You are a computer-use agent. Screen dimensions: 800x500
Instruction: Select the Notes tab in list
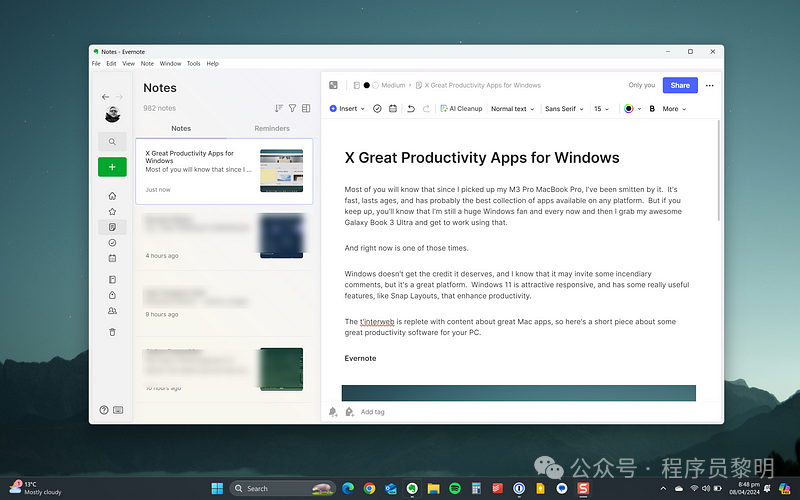(181, 129)
